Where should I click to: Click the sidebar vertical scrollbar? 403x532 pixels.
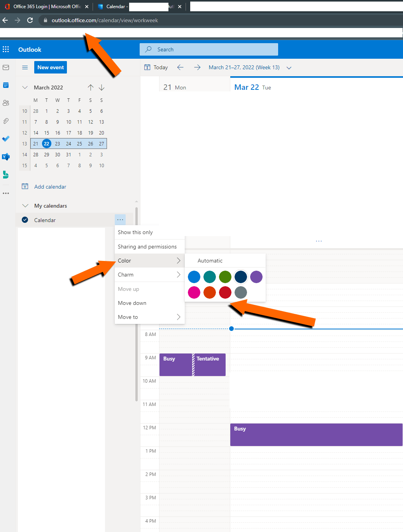136,303
